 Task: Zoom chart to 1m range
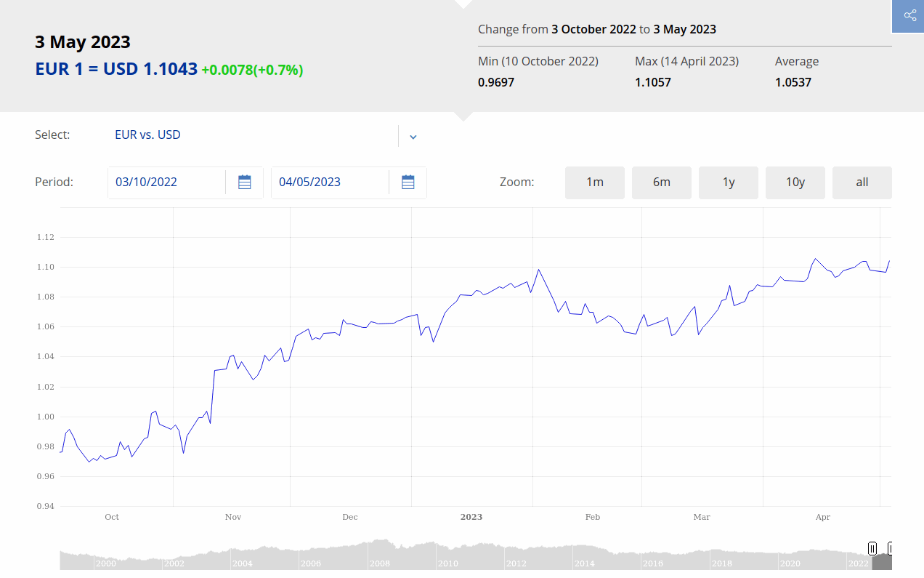tap(594, 182)
